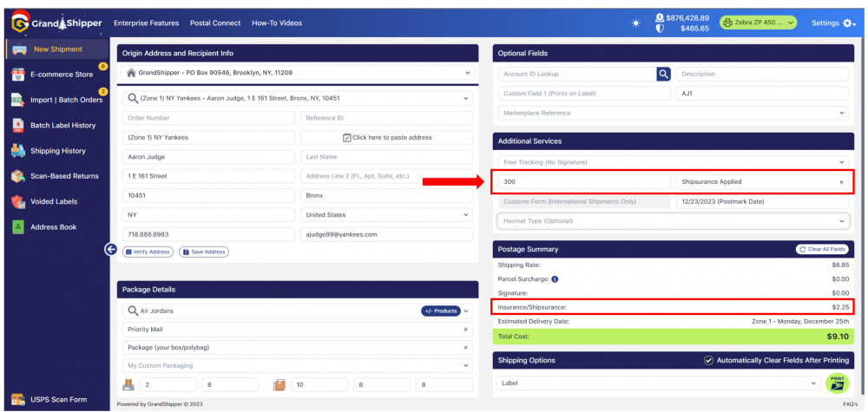Clear the Package (your box/polybag) selection
Screen dimensions: 868x412
point(465,348)
